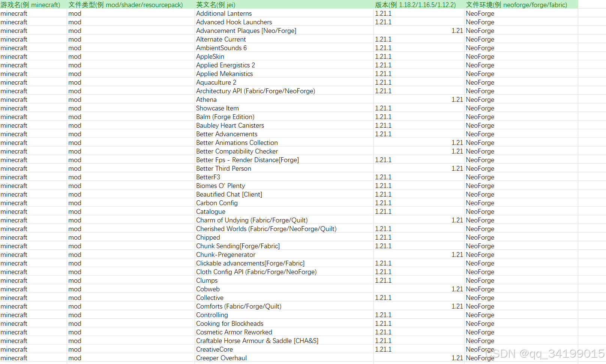Screen dimensions: 606x364
Task: Click 'minecraft' in the Aquaculture 2 row
Action: 33,82
